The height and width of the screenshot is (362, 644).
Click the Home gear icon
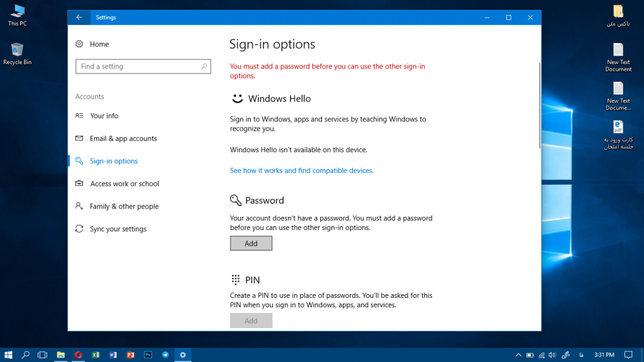[x=79, y=44]
